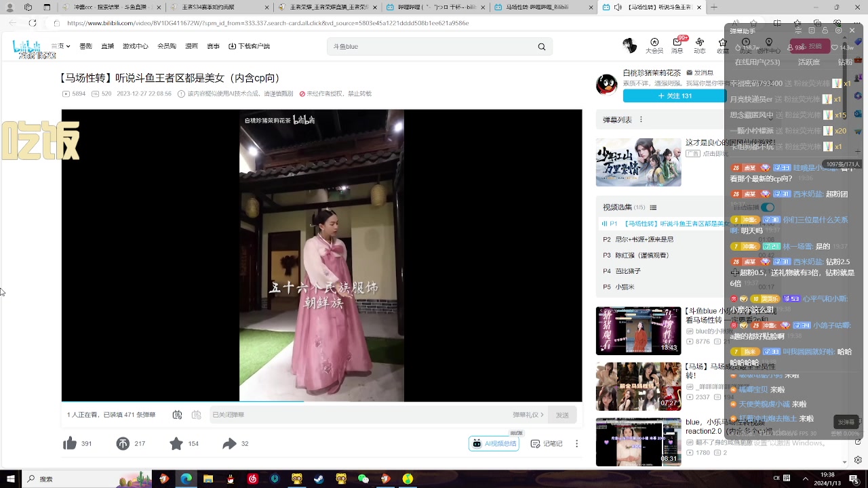Click the star favorite icon under the video
This screenshot has height=488, width=868.
click(x=176, y=442)
